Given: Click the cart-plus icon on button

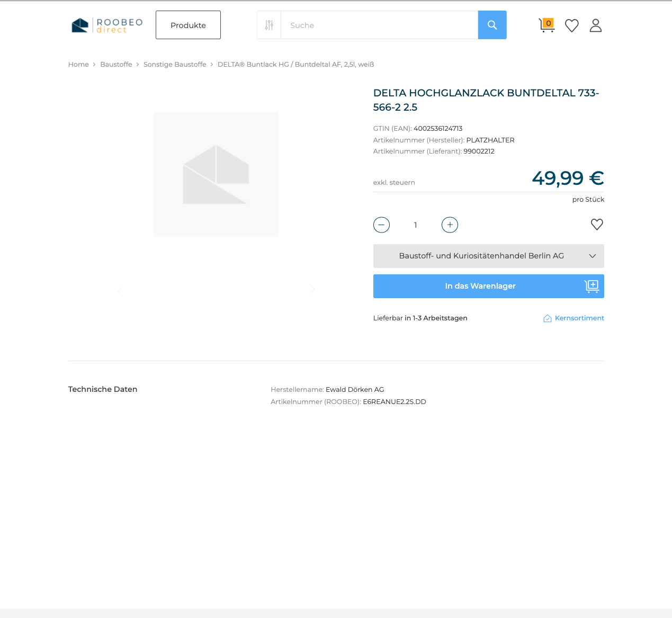Looking at the screenshot, I should [x=592, y=286].
